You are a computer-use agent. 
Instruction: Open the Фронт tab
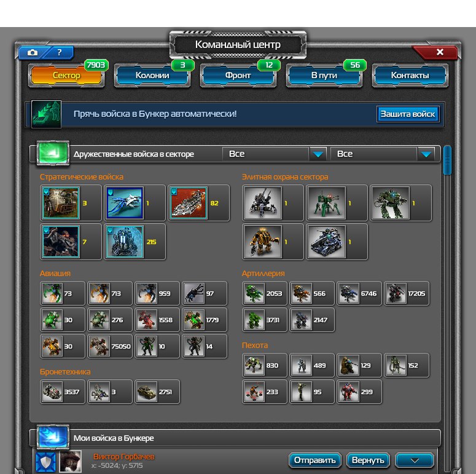tap(238, 76)
